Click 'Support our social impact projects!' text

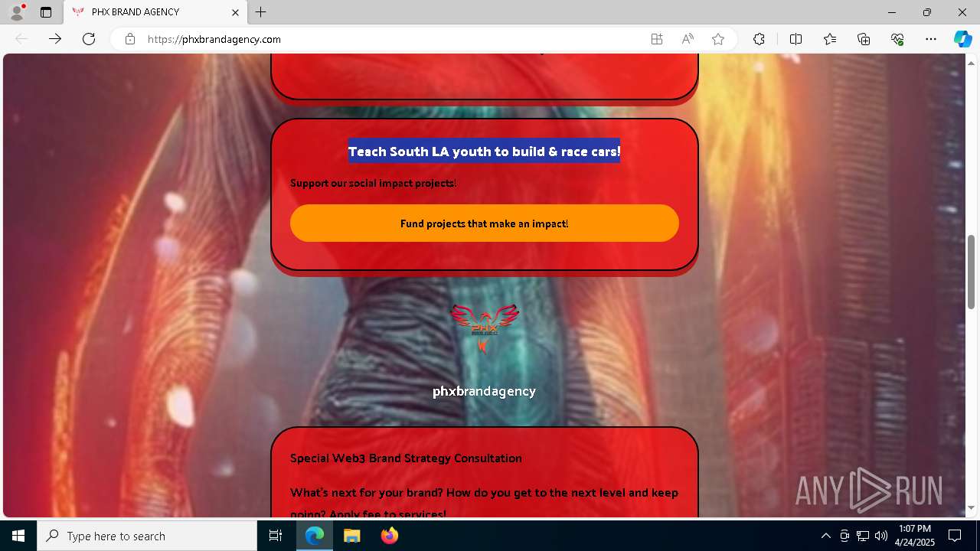click(x=373, y=183)
